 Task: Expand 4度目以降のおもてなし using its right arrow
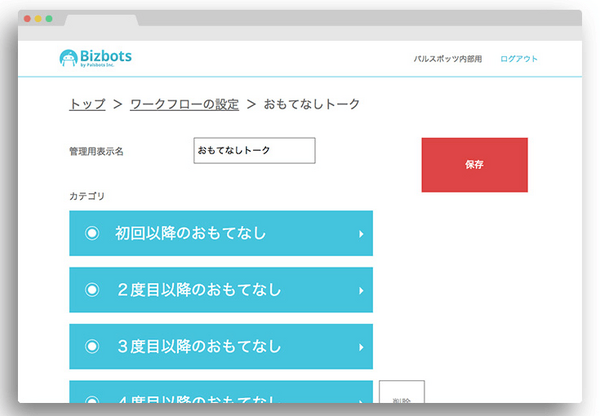tap(360, 399)
